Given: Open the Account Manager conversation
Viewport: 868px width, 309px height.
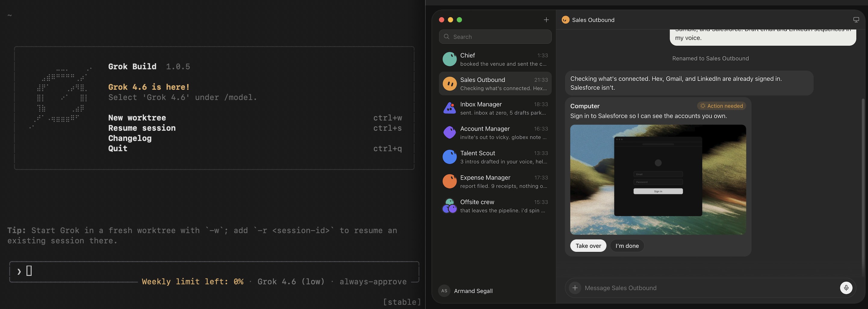Looking at the screenshot, I should (495, 132).
